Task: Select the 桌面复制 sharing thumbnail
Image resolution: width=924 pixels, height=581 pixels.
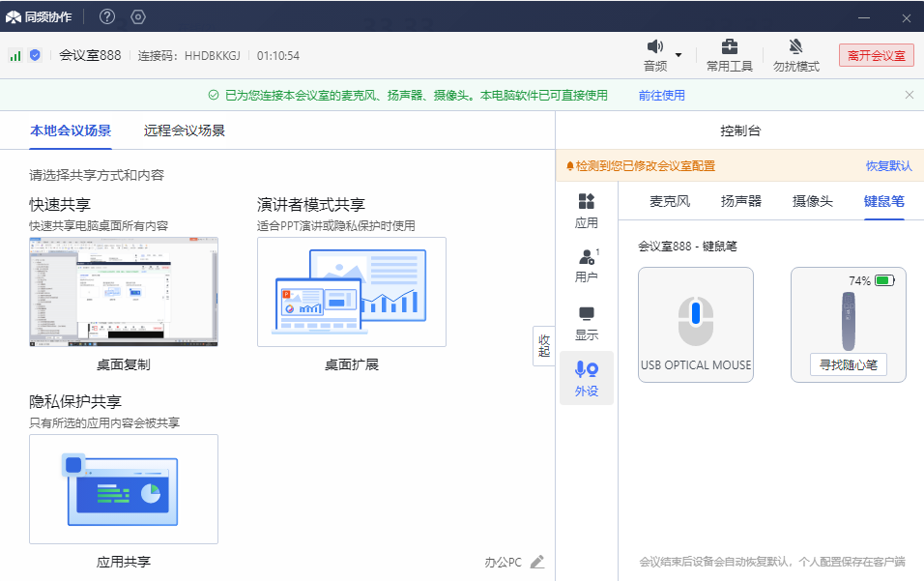Action: coord(124,291)
